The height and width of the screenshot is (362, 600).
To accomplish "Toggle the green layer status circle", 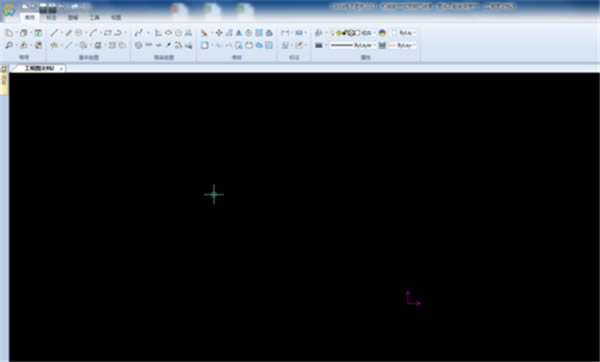I will 339,33.
